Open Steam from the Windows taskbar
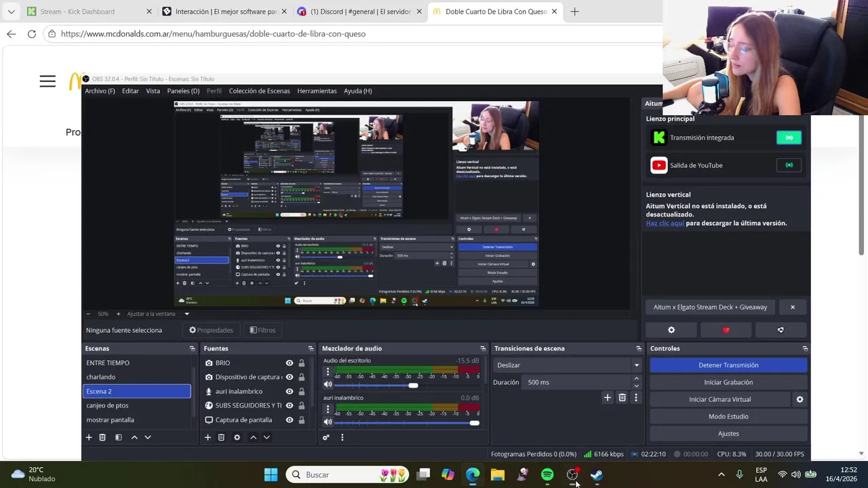Viewport: 868px width, 488px height. pos(597,474)
